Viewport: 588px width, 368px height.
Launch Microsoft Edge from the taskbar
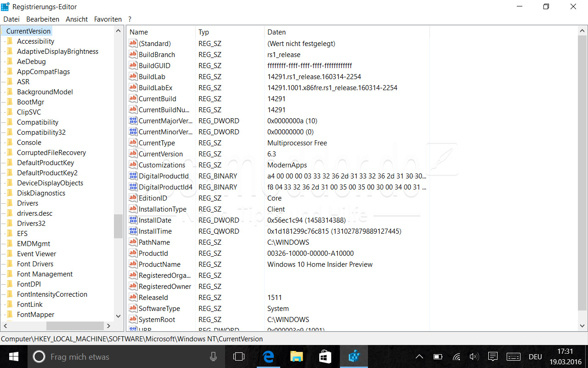point(268,356)
